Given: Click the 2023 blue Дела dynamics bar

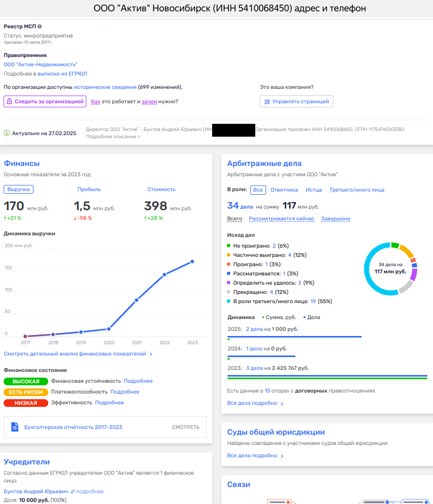Looking at the screenshot, I should click(327, 376).
